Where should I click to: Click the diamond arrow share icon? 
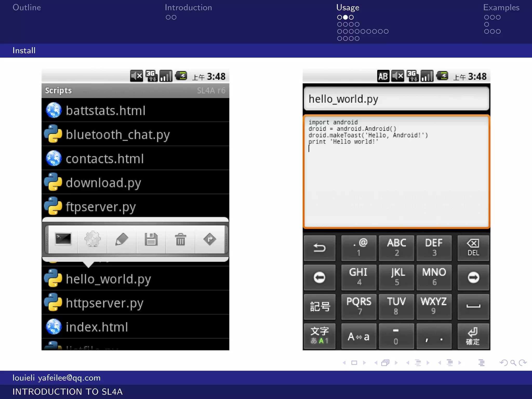[x=210, y=239]
